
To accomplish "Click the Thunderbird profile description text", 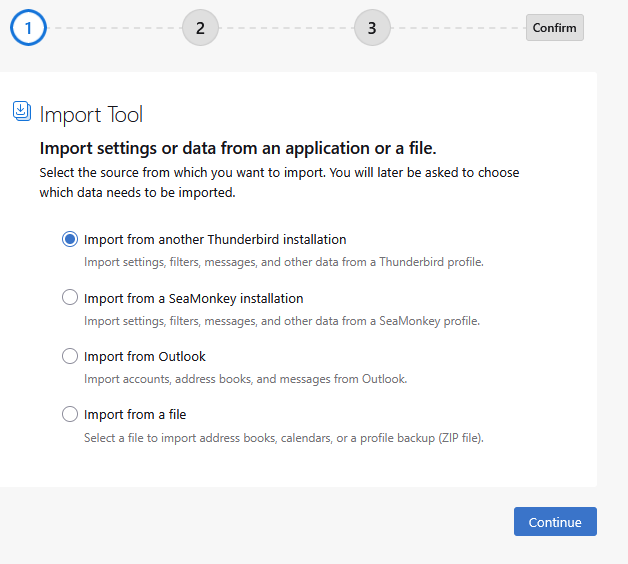I will point(284,263).
